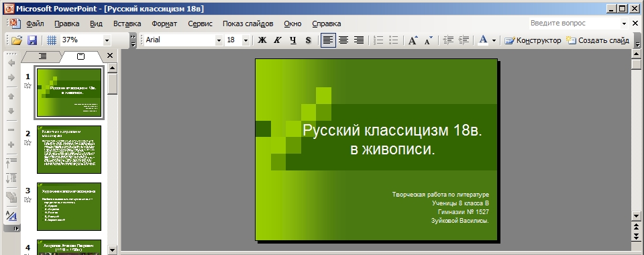Click the Demote right arrow in outlining toolbar

click(11, 78)
